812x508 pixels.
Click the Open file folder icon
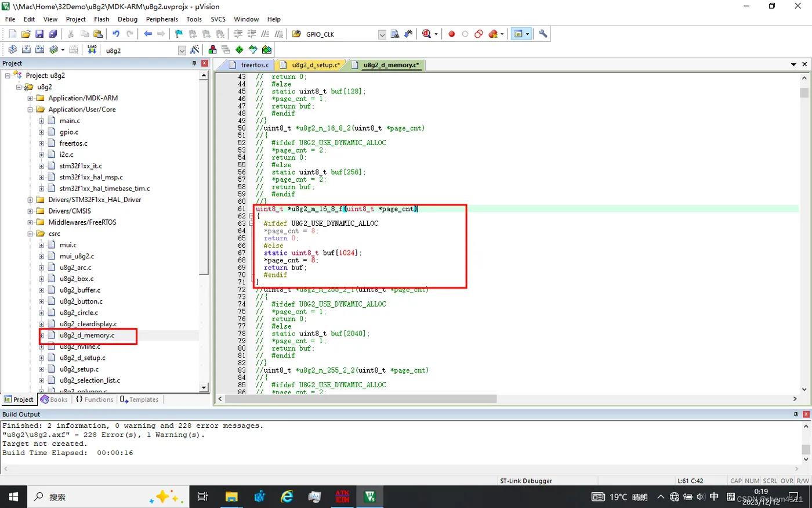point(26,34)
